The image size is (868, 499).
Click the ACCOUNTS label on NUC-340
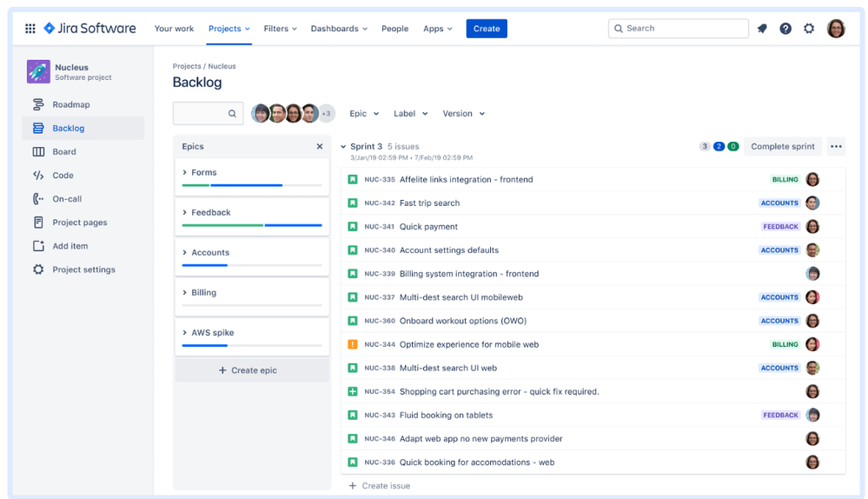(x=779, y=249)
